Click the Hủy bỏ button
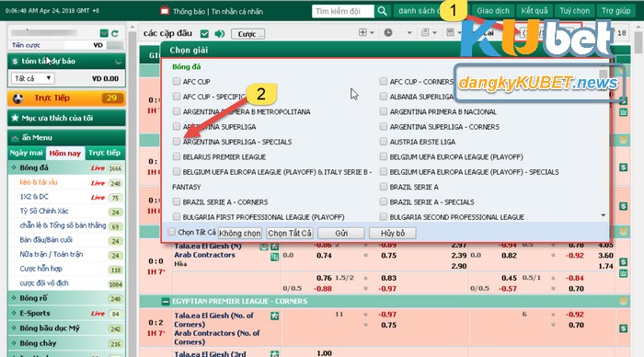The height and width of the screenshot is (357, 644). [393, 234]
